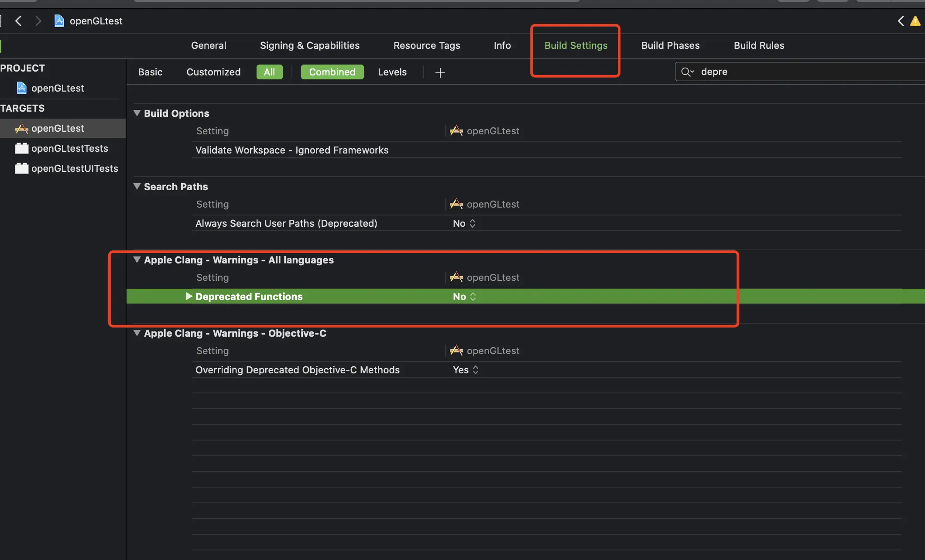Switch to Signing & Capabilities tab
This screenshot has width=925, height=560.
(309, 45)
